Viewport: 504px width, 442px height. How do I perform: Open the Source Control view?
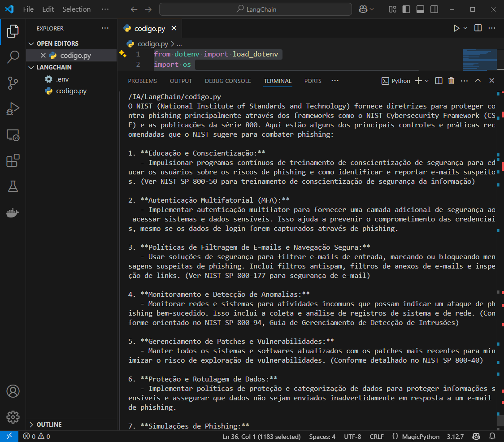click(13, 83)
